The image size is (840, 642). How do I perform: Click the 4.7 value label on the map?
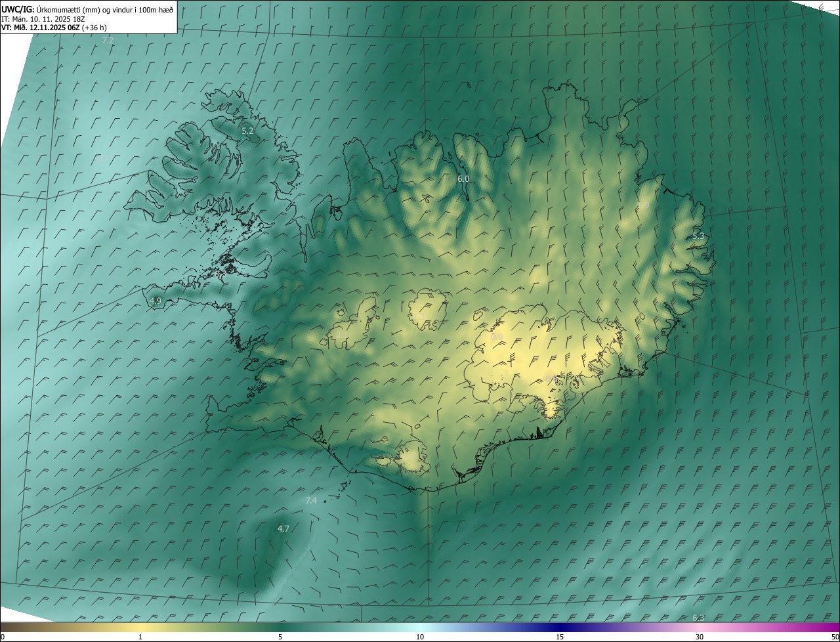(x=283, y=528)
